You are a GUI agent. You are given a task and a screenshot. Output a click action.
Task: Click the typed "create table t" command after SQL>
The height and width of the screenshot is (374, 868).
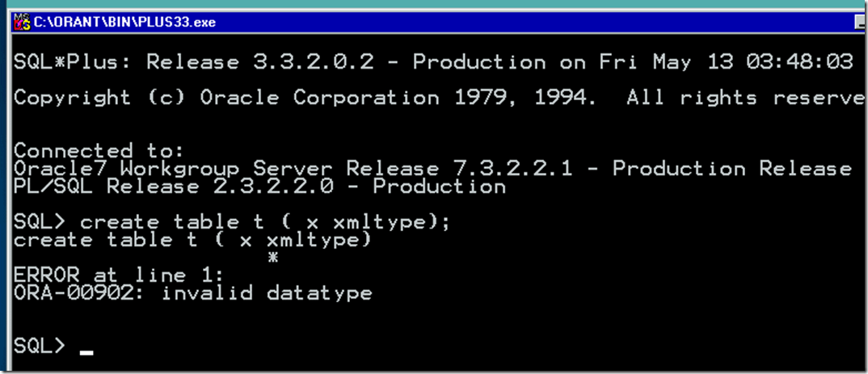171,221
